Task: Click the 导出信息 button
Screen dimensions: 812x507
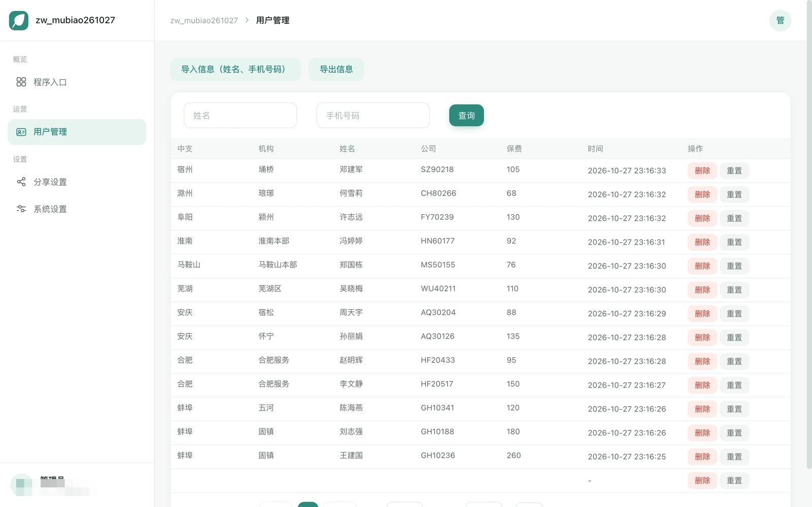Action: 336,70
